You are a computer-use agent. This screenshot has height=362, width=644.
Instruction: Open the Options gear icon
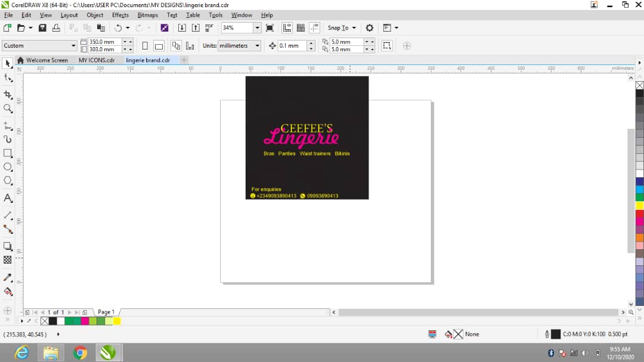click(x=369, y=28)
